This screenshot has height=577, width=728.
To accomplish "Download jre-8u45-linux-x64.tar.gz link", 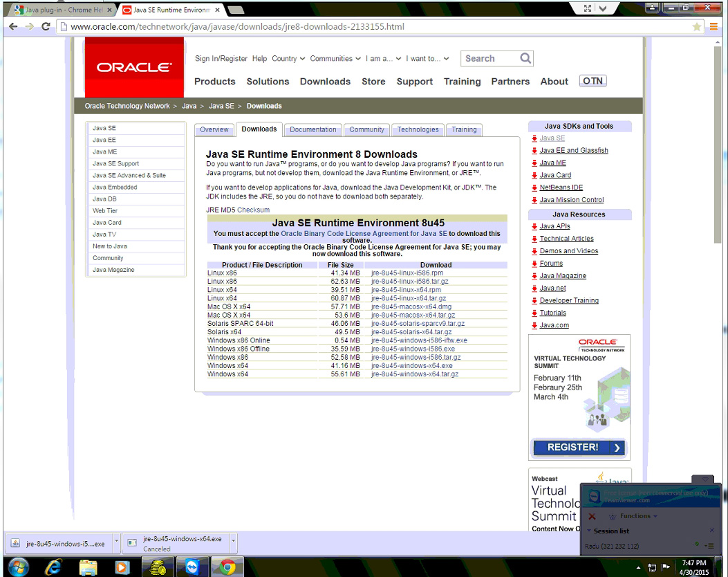I will tap(409, 298).
